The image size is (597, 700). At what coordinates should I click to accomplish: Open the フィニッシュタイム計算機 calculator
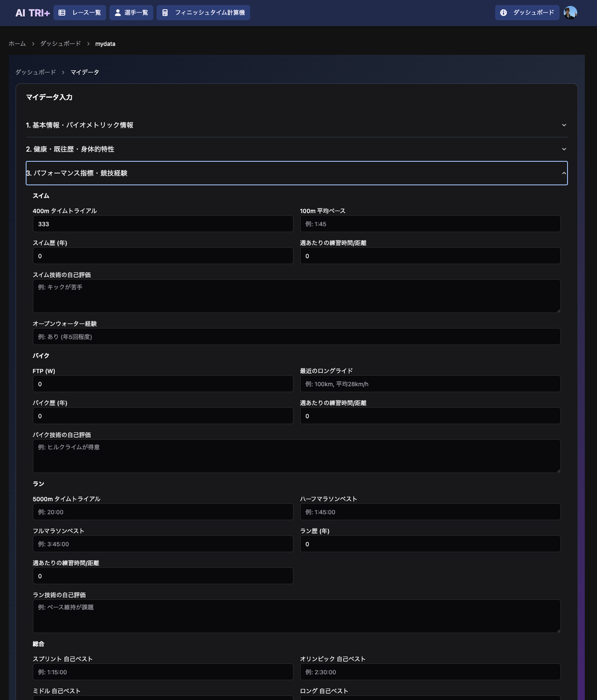[x=203, y=13]
